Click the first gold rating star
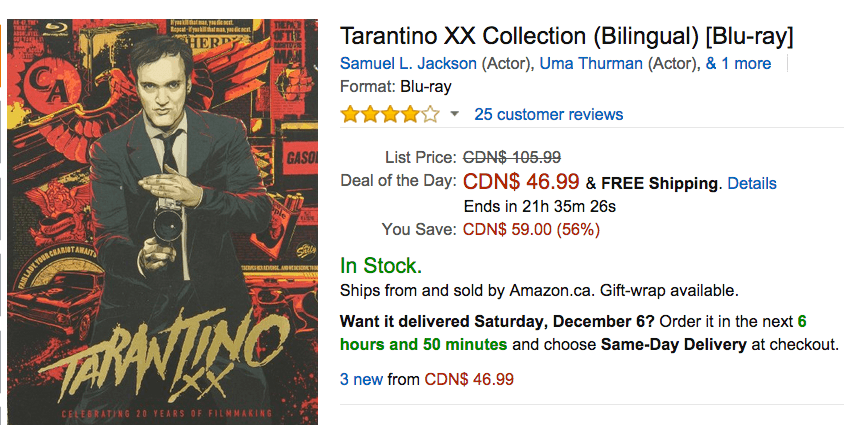Image resolution: width=844 pixels, height=425 pixels. (x=350, y=114)
